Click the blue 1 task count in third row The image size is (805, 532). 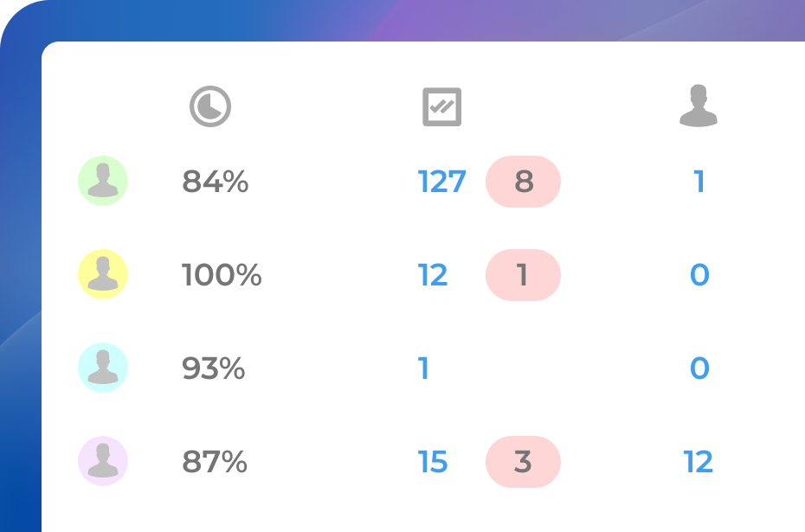point(424,369)
